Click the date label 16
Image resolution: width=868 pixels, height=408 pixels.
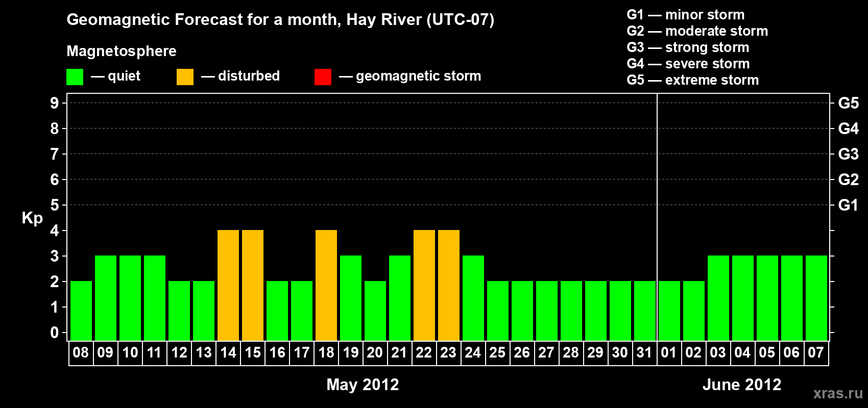click(x=277, y=353)
